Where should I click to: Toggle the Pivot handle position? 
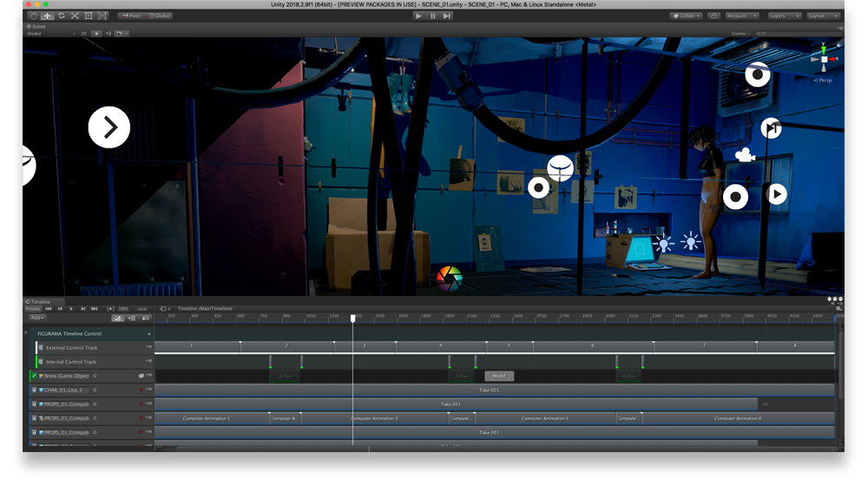click(131, 16)
